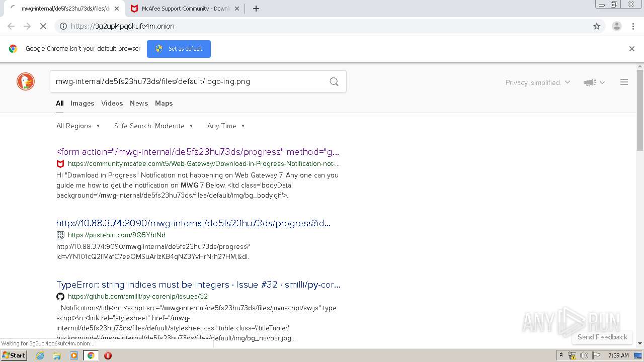Click the 7:39 AM clock

pos(618,355)
